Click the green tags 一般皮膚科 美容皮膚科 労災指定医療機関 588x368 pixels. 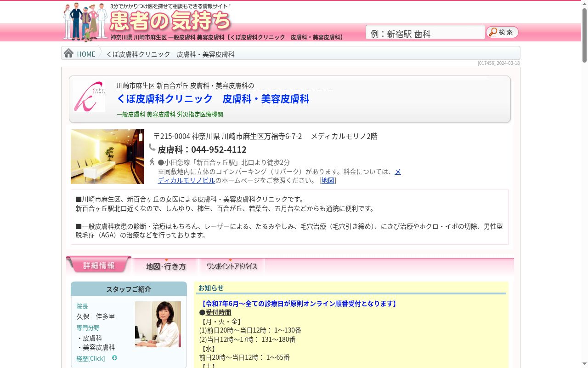pos(170,115)
